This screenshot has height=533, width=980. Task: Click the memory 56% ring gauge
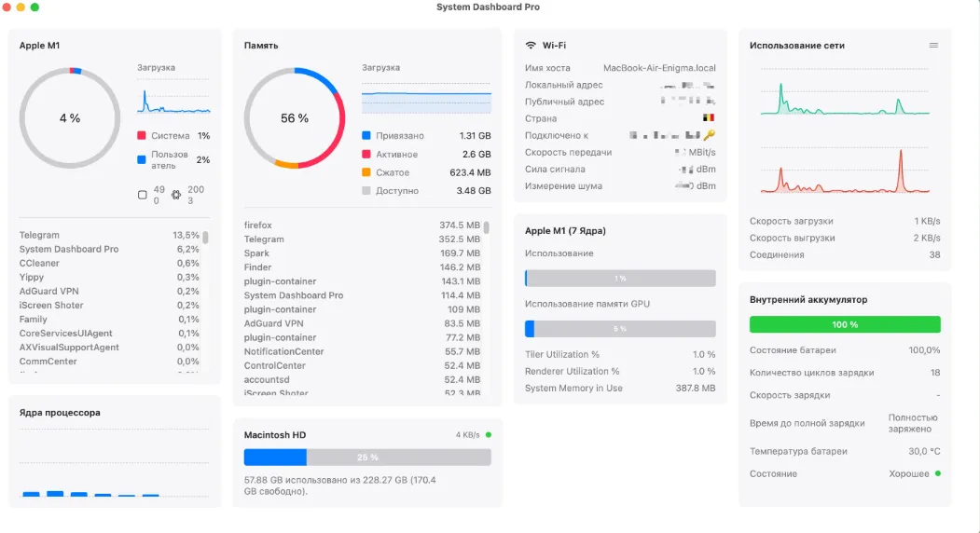click(295, 118)
